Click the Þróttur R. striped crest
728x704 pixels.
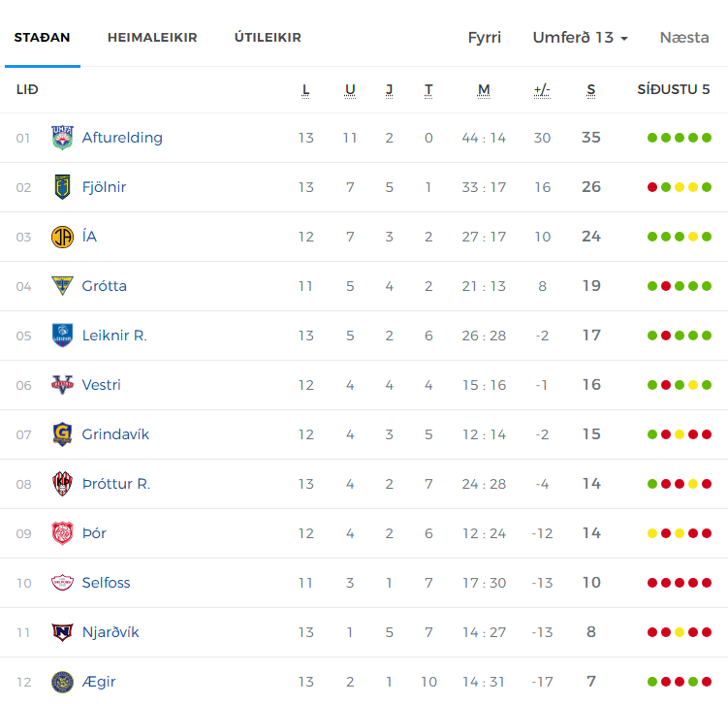coord(62,484)
